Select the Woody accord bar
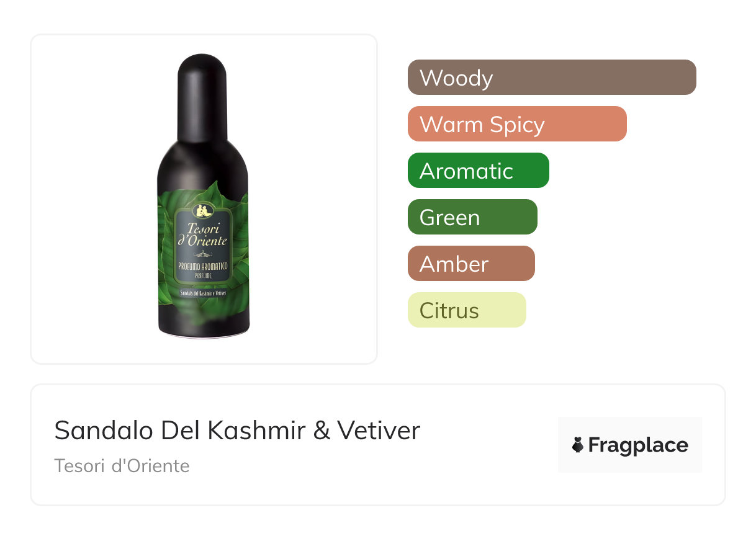The image size is (756, 536). (552, 78)
